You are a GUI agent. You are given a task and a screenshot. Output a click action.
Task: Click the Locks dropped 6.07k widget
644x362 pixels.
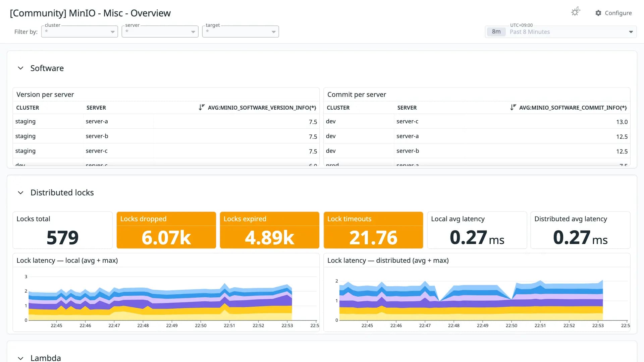(x=166, y=230)
